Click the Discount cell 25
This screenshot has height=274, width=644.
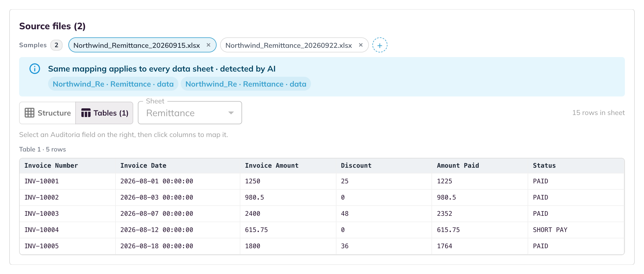384,181
